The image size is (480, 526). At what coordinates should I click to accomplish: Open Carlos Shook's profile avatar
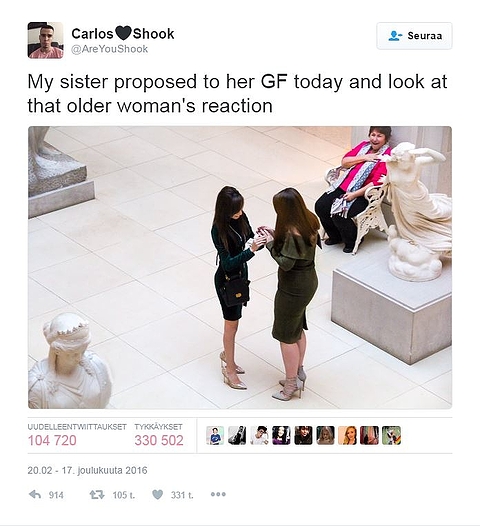click(x=45, y=40)
